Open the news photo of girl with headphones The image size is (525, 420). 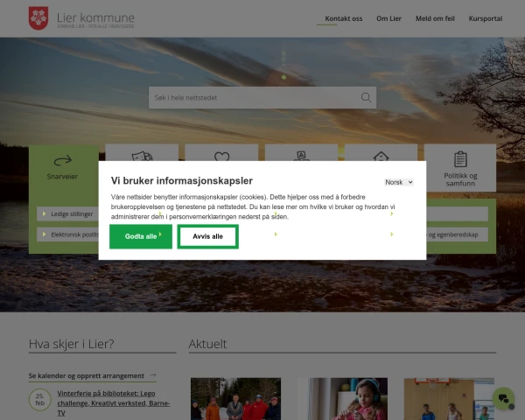(x=342, y=399)
